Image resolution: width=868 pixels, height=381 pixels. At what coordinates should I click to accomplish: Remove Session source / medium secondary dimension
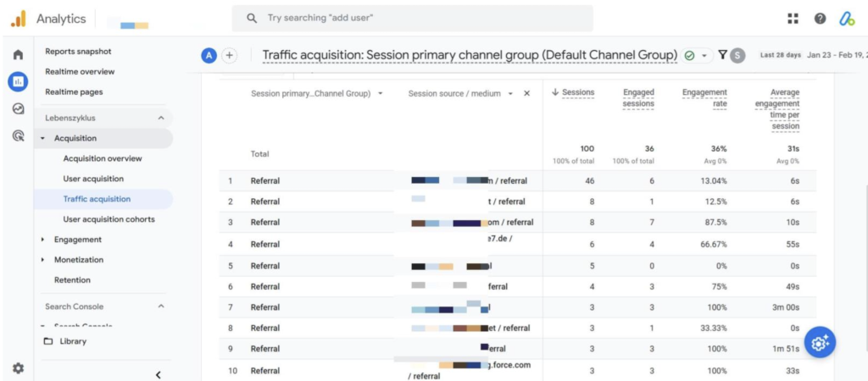[x=527, y=93]
